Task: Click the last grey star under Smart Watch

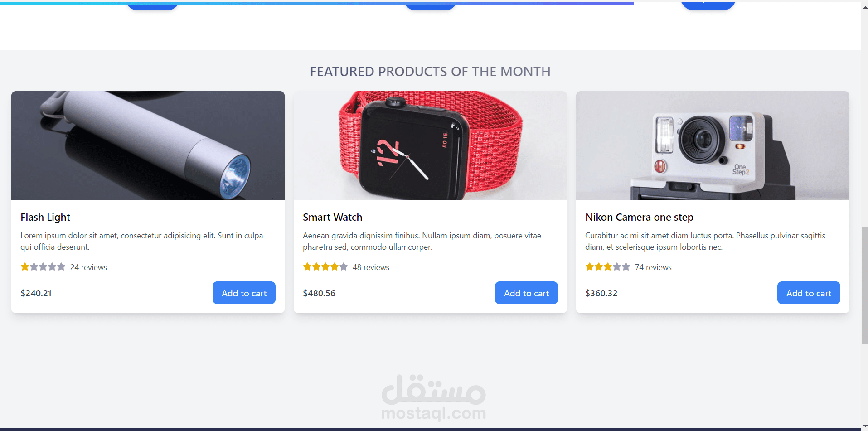Action: [344, 267]
